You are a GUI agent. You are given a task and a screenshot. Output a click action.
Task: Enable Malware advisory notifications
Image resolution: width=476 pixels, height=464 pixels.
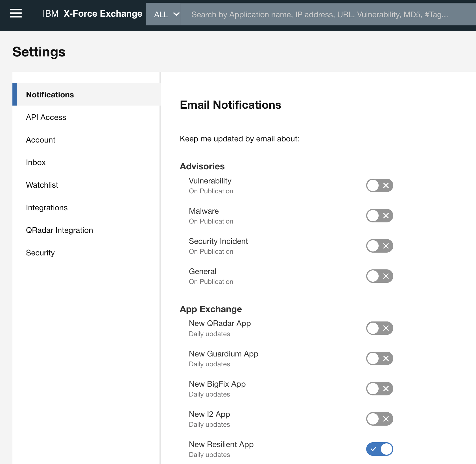[x=379, y=216]
